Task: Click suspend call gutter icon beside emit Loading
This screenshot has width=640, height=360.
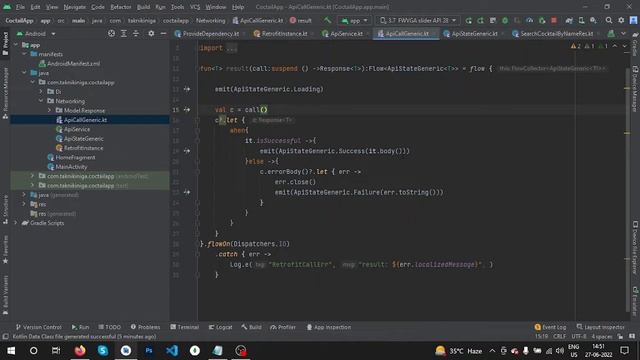Action: 187,89
